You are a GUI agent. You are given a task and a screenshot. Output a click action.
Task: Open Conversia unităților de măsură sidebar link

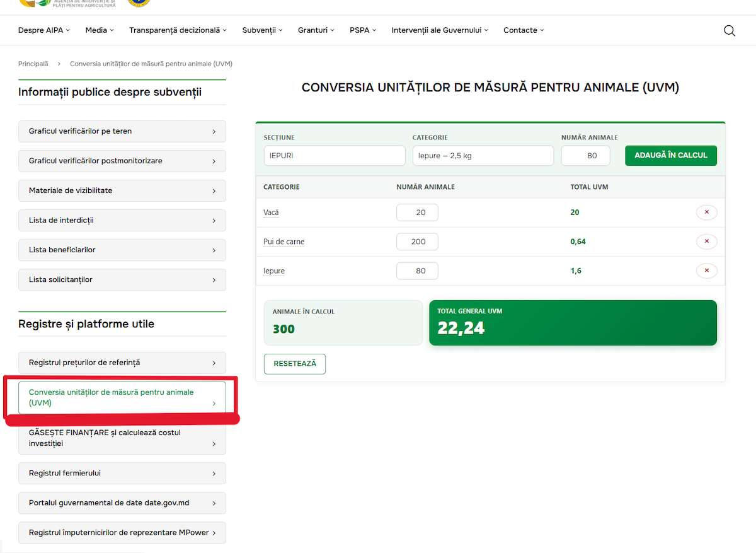pos(122,397)
